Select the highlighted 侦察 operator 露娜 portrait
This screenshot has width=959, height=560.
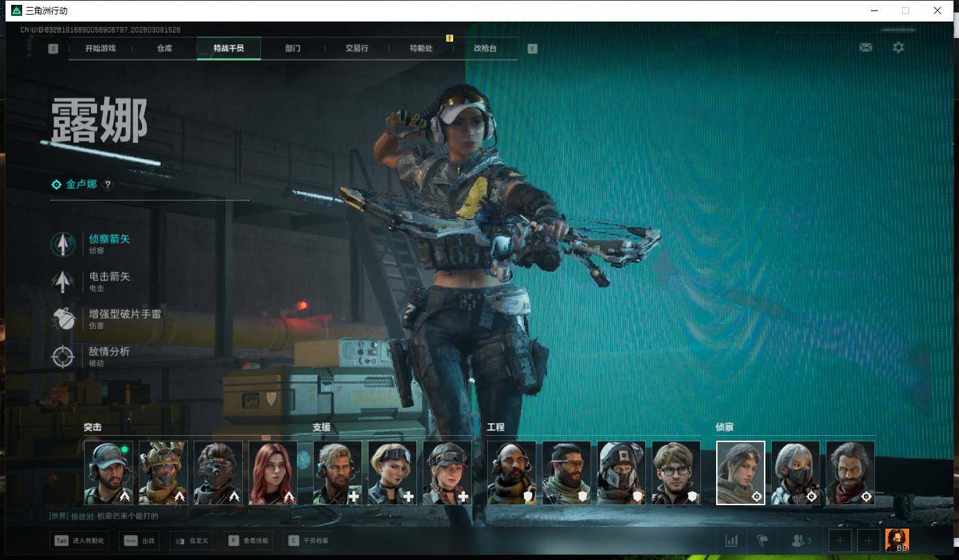pos(740,473)
